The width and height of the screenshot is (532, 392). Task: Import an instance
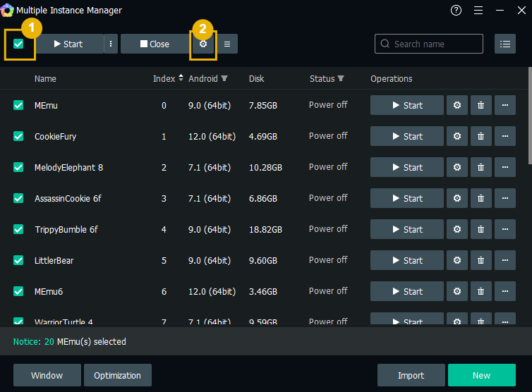(x=411, y=375)
